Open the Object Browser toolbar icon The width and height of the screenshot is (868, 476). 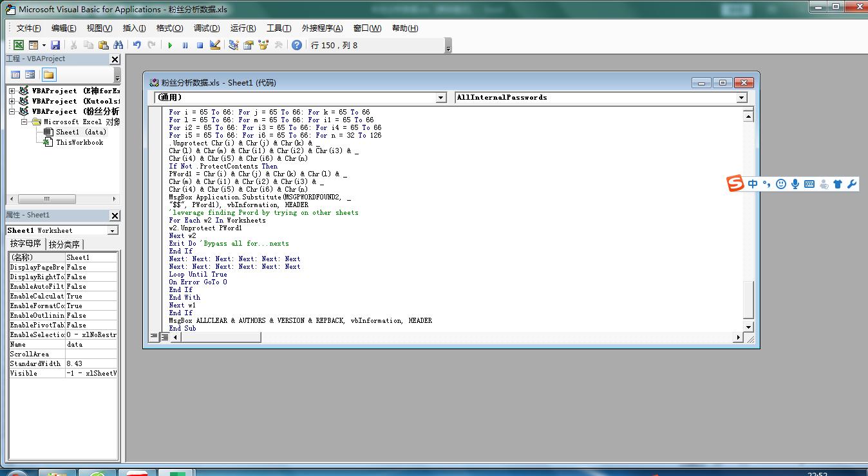click(x=263, y=45)
